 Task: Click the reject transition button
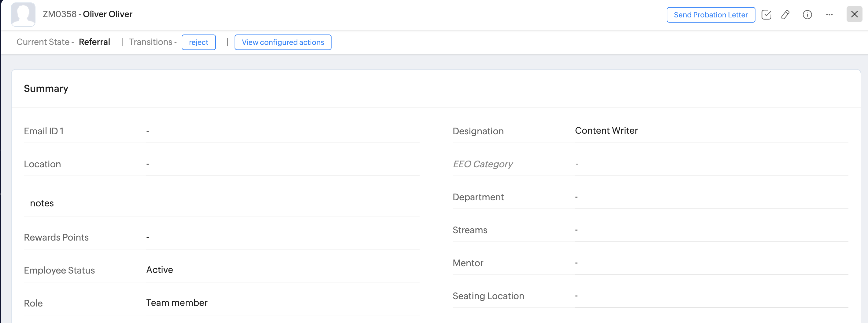[x=198, y=42]
